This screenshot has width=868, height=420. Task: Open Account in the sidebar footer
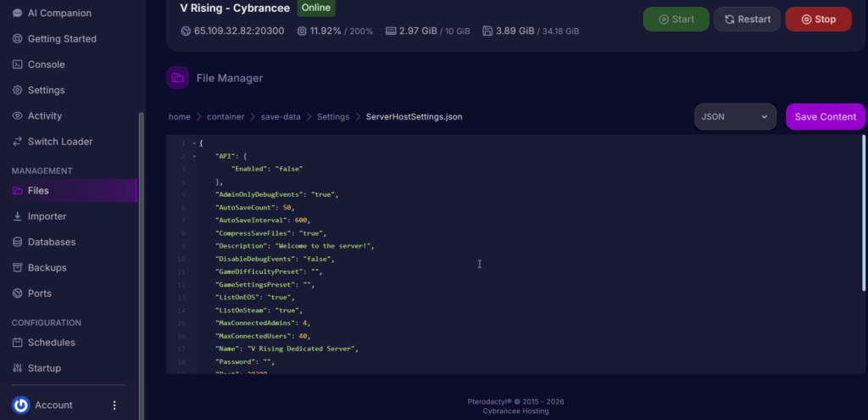pyautogui.click(x=53, y=405)
